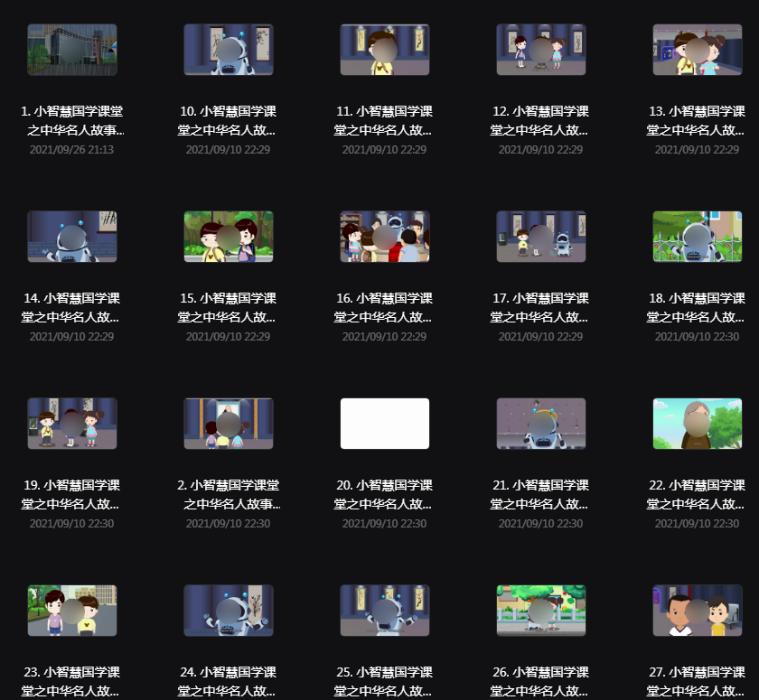Select the file name starting with '14. 小智慧国学课'

point(71,308)
